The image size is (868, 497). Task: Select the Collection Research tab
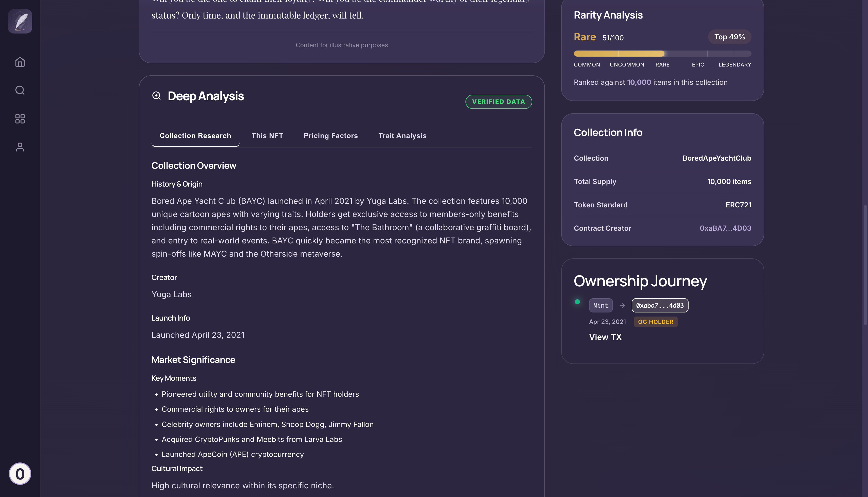[x=195, y=136]
